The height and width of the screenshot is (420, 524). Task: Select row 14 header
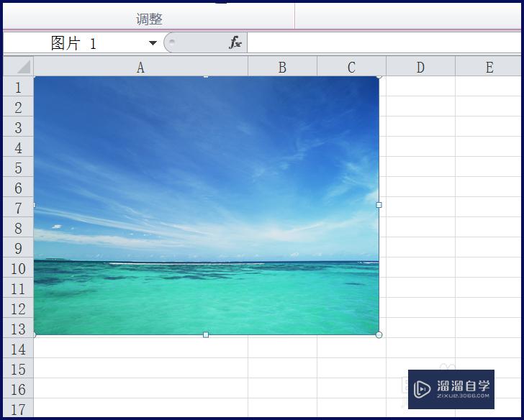coord(19,348)
